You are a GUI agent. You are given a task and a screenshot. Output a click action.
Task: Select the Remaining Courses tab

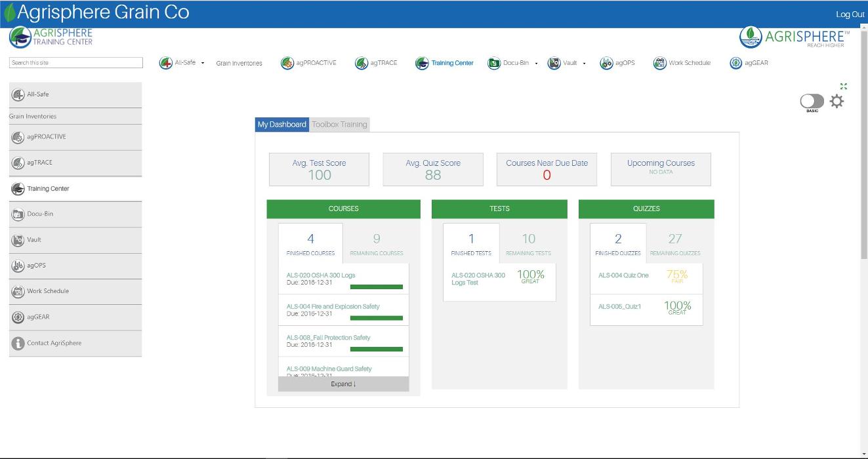point(377,243)
